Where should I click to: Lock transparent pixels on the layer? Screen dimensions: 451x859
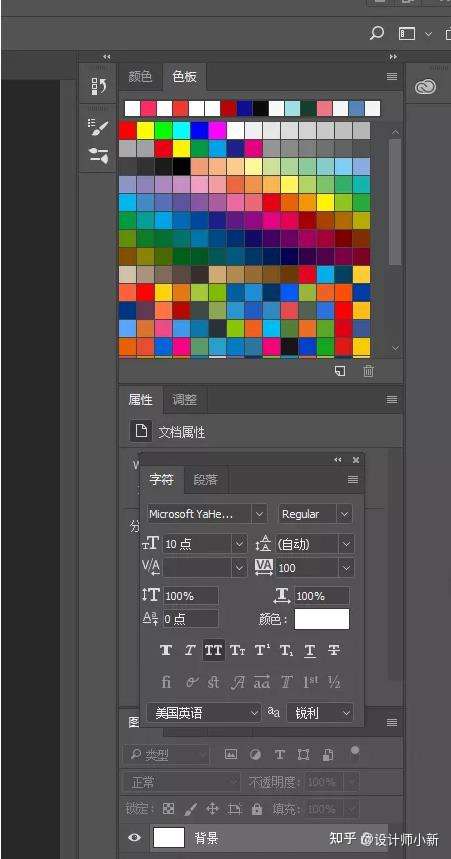(169, 809)
